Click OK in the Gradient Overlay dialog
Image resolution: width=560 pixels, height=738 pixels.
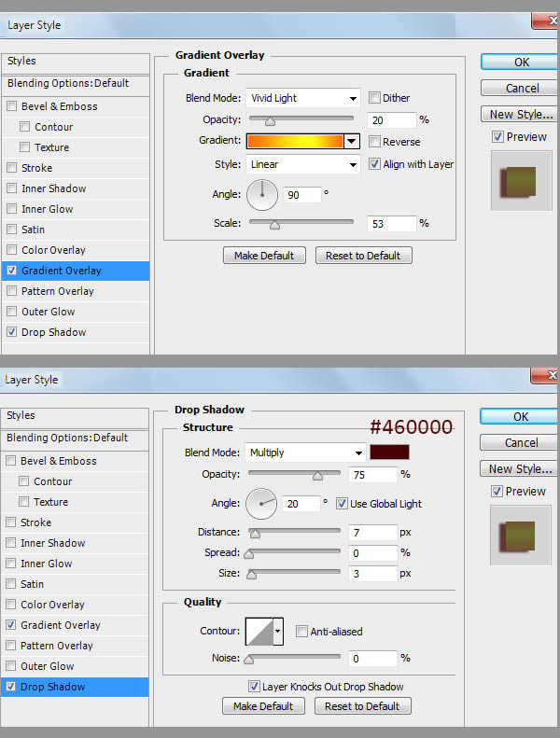click(x=521, y=62)
